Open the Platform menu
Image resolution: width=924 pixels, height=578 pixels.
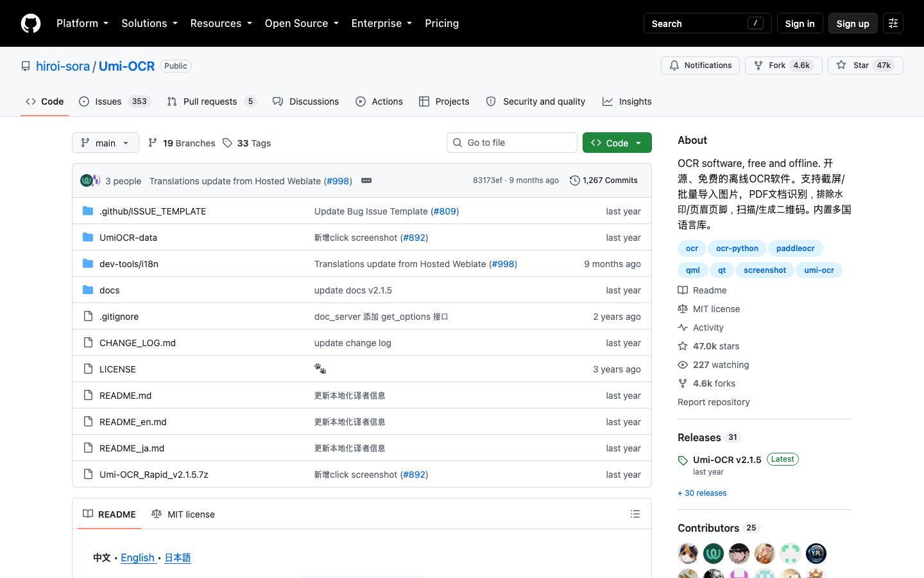pos(82,23)
